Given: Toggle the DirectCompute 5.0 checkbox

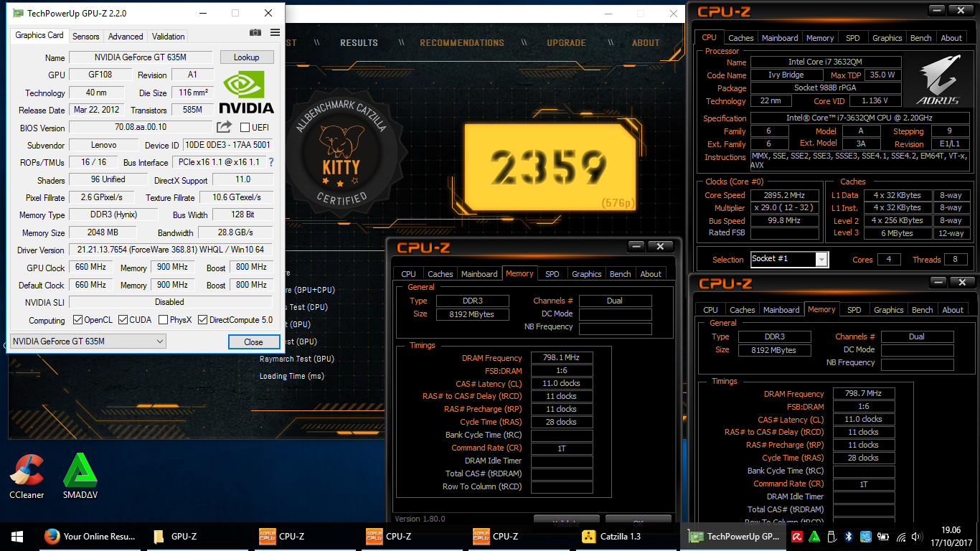Looking at the screenshot, I should click(x=203, y=320).
